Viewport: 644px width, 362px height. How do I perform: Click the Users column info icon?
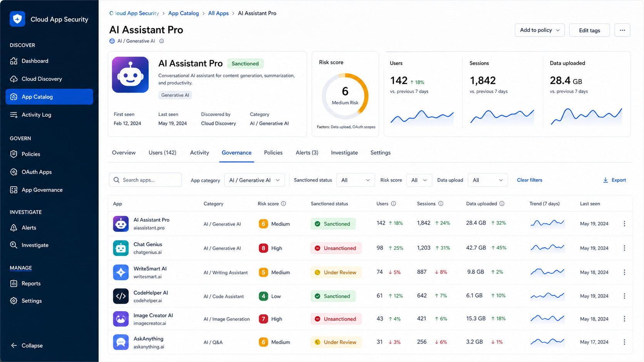click(393, 204)
